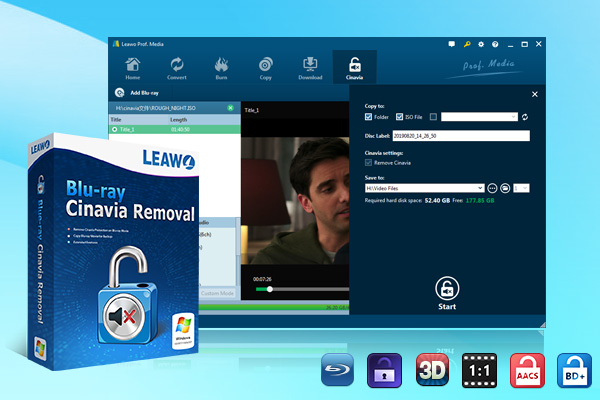Switch to the Cinavia module
Screen dimensions: 600x400
coord(354,68)
